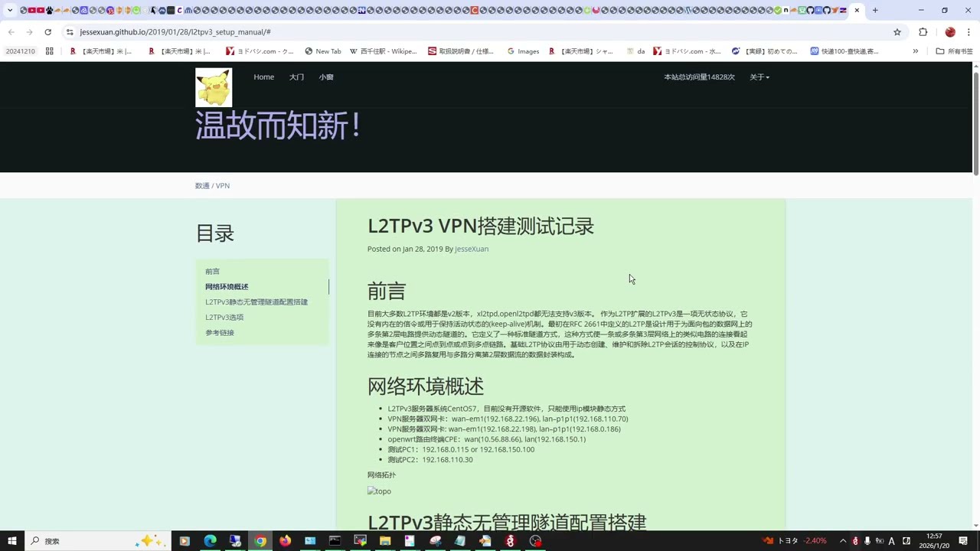Open File Explorer from taskbar
The image size is (980, 551).
tap(385, 541)
